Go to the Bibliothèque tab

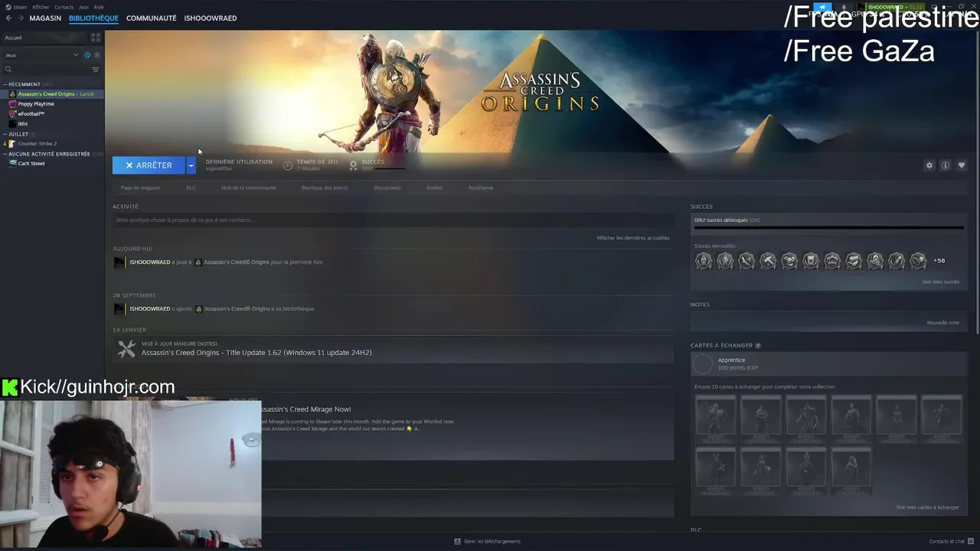click(93, 18)
